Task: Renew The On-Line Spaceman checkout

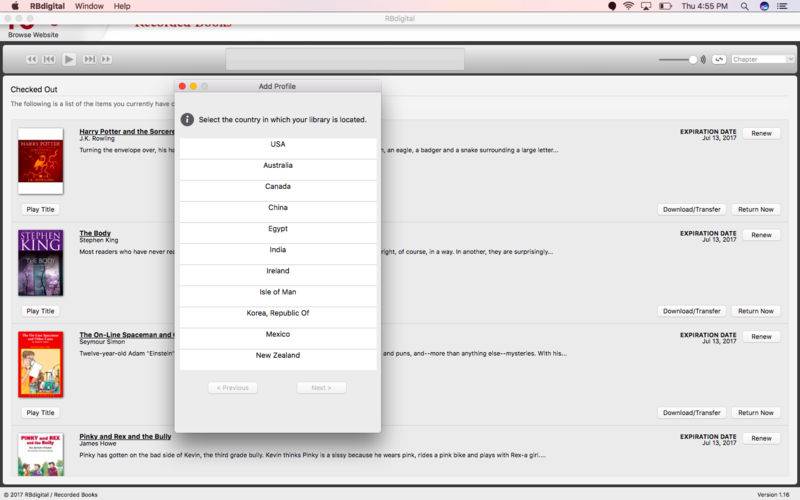Action: [x=761, y=336]
